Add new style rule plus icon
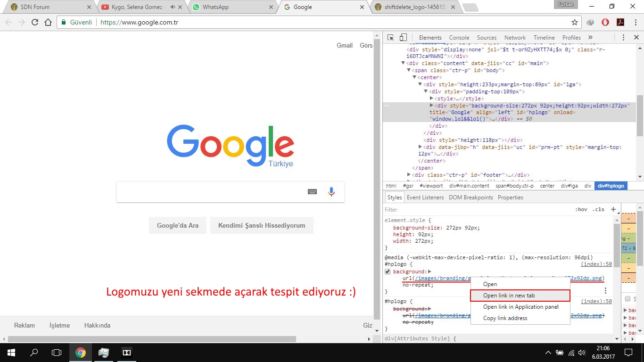The image size is (644, 362). [613, 209]
